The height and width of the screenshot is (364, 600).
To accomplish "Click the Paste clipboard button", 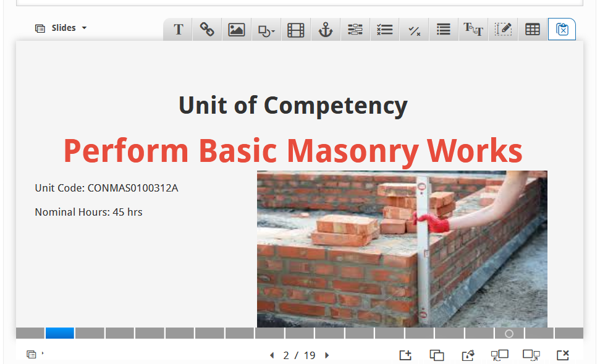I will point(562,30).
